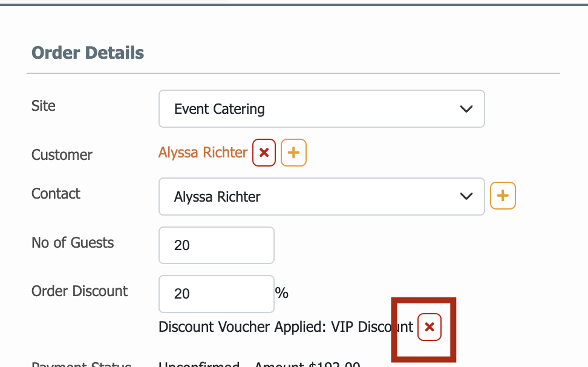Click the Site field label
The width and height of the screenshot is (588, 367).
click(x=44, y=106)
